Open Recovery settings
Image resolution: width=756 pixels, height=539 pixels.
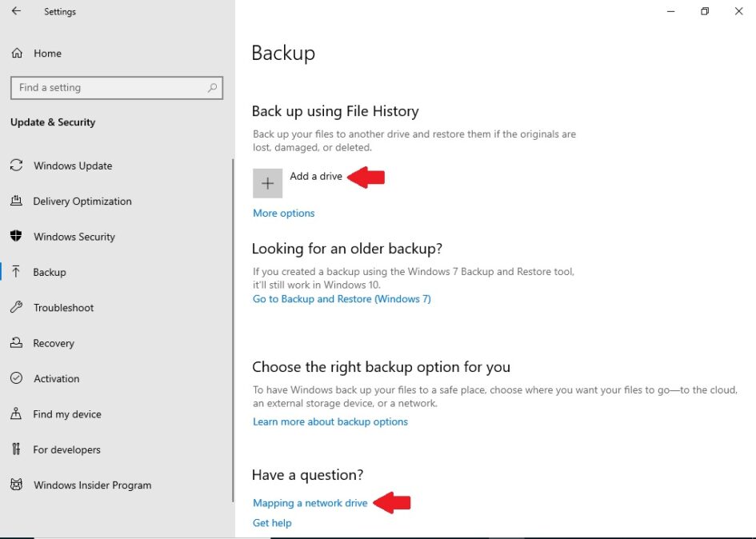(52, 343)
